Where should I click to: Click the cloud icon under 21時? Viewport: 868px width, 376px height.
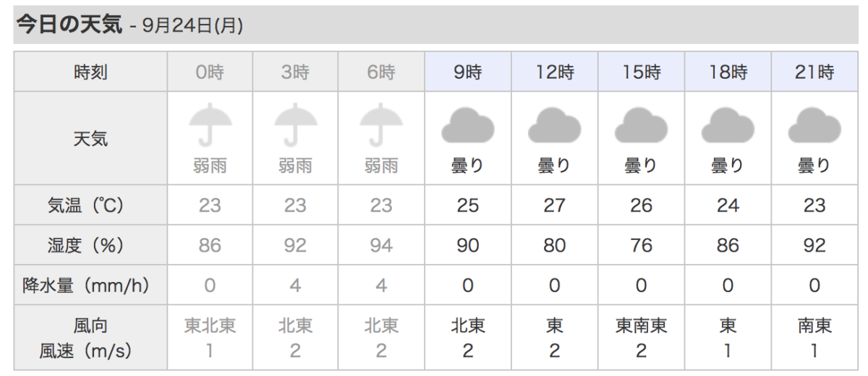pos(814,125)
